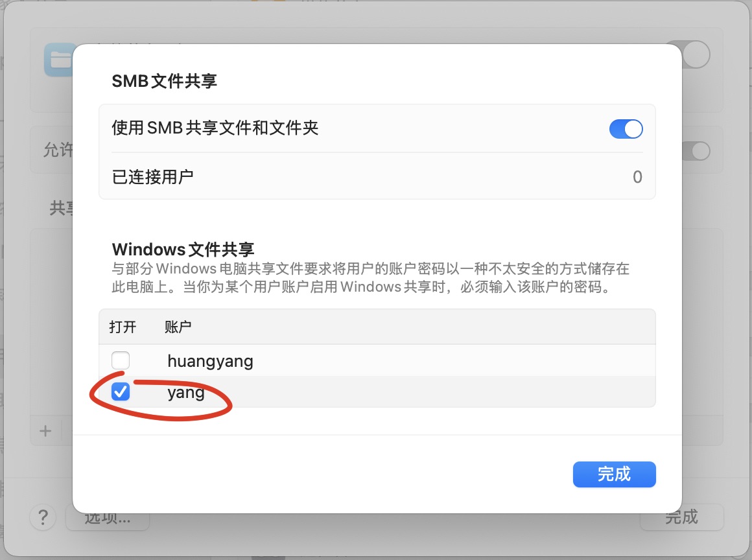Click the 账户 column header
752x560 pixels.
[x=178, y=327]
